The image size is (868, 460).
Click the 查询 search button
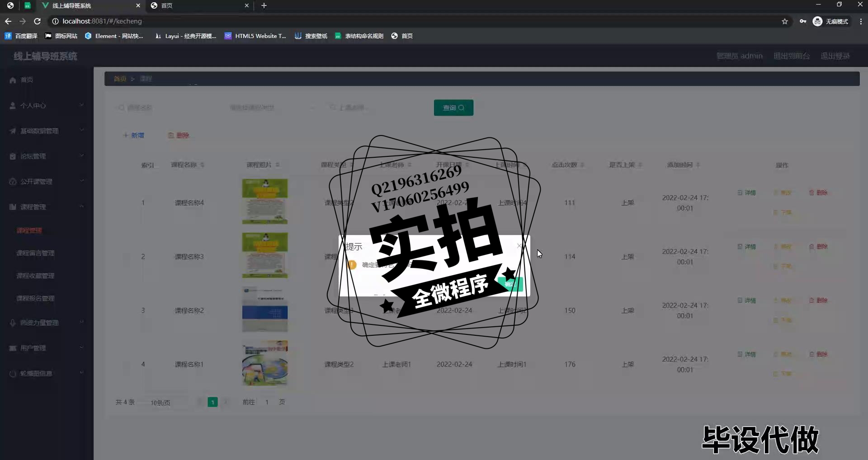click(453, 108)
